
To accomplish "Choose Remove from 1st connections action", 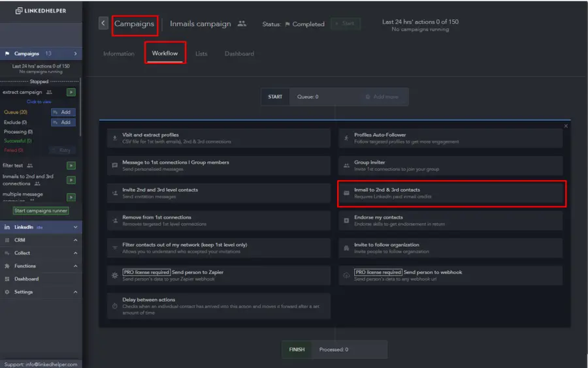I will pos(219,221).
